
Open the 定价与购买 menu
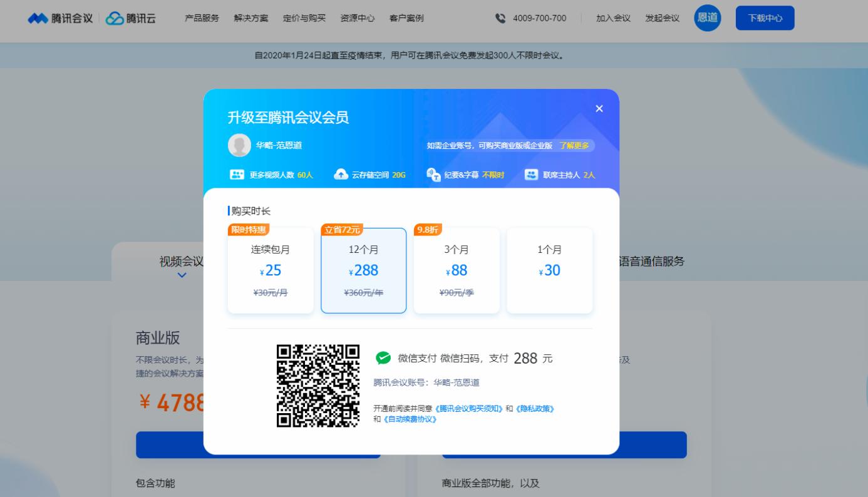[x=304, y=18]
